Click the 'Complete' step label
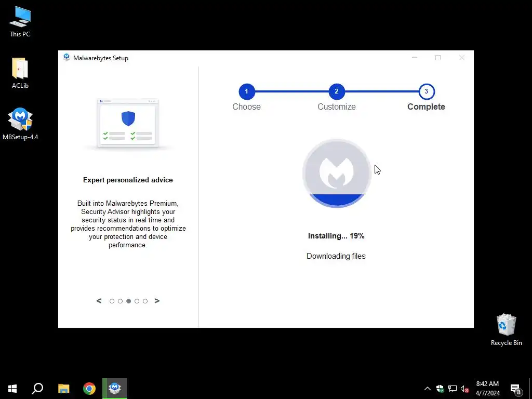The height and width of the screenshot is (399, 532). 426,107
